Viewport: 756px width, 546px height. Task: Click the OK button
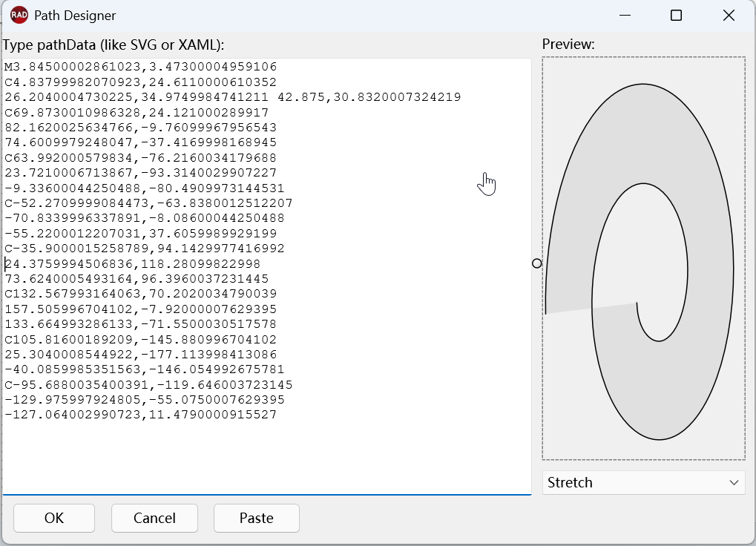54,518
